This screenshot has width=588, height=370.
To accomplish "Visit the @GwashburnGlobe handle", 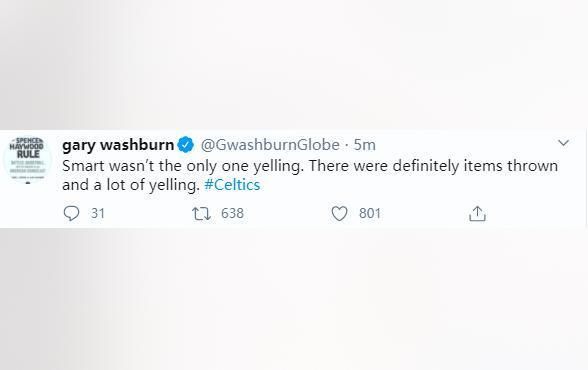I will 270,145.
